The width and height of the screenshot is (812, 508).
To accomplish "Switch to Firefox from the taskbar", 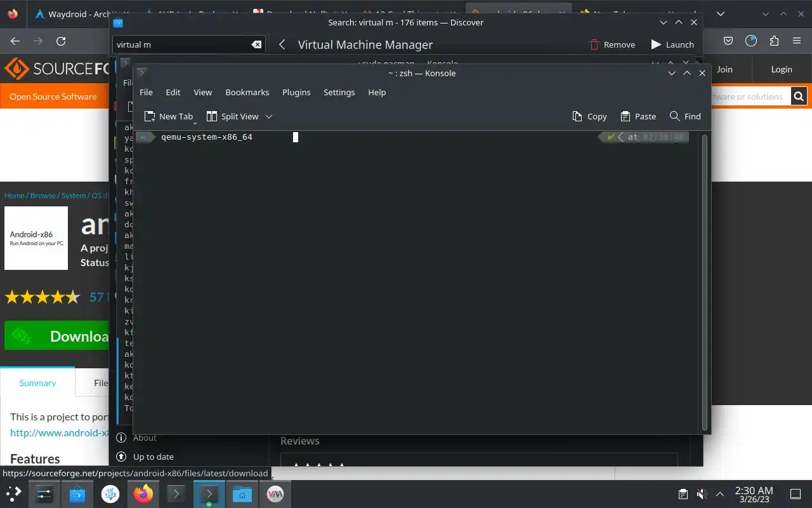I will 143,493.
